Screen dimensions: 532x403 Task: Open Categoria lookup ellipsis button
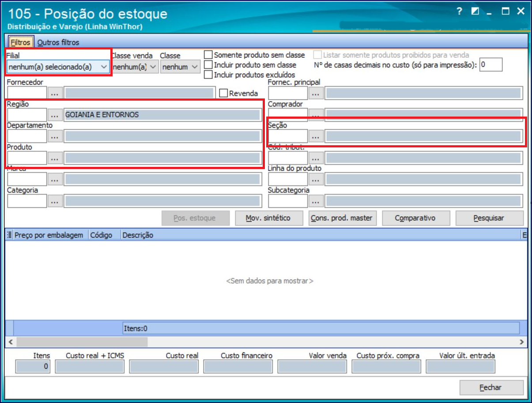pyautogui.click(x=55, y=201)
